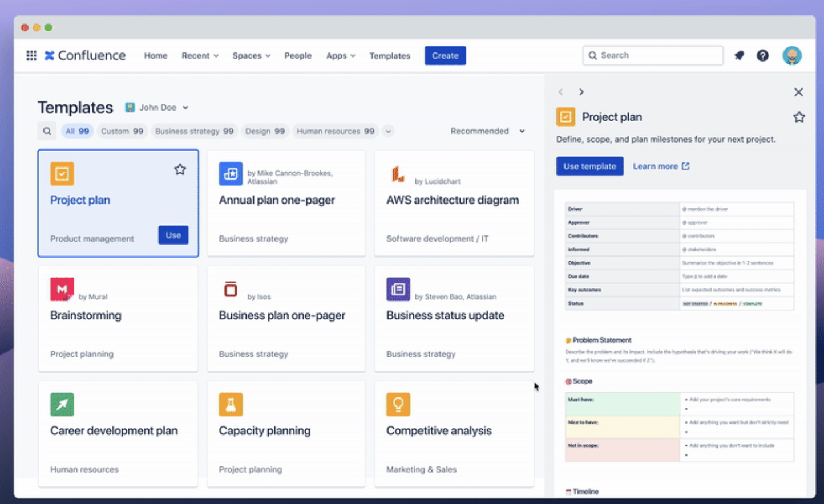Select the AWS architecture diagram card
Viewport: 824px width, 504px height.
[x=454, y=203]
